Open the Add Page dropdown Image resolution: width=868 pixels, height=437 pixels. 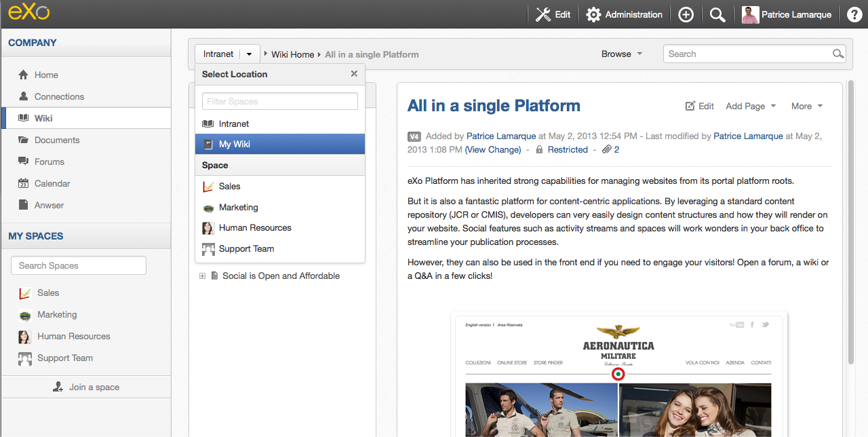pyautogui.click(x=751, y=106)
